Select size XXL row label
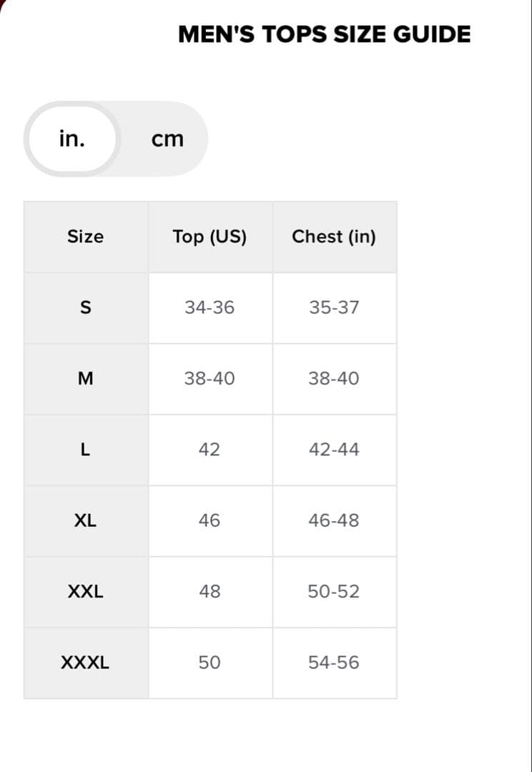 coord(86,591)
